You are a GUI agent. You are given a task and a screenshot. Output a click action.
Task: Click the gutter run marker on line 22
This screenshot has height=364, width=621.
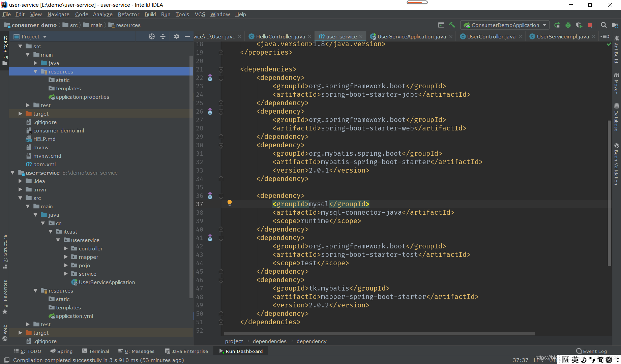click(x=210, y=78)
